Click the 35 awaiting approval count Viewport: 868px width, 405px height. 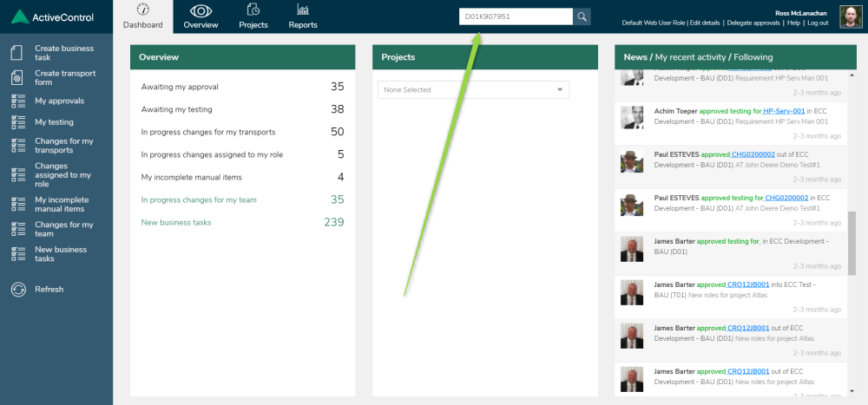337,87
